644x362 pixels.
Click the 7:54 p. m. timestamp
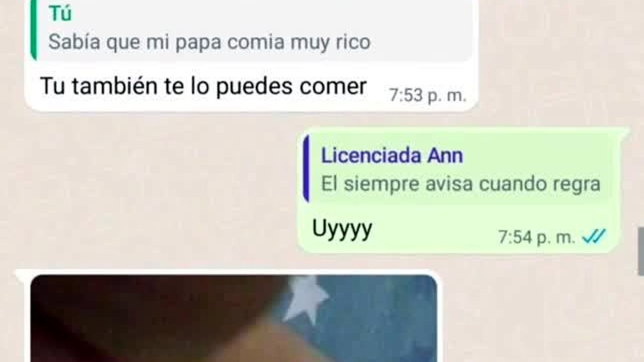tap(536, 237)
